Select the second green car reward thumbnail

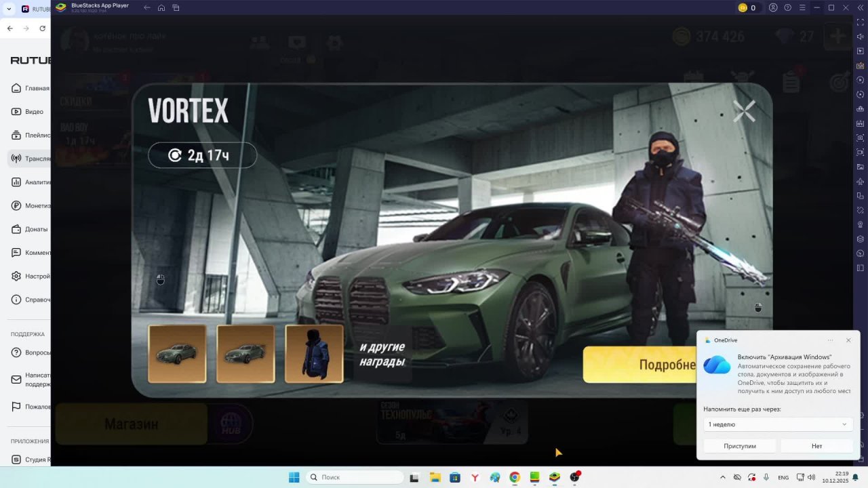(x=245, y=354)
